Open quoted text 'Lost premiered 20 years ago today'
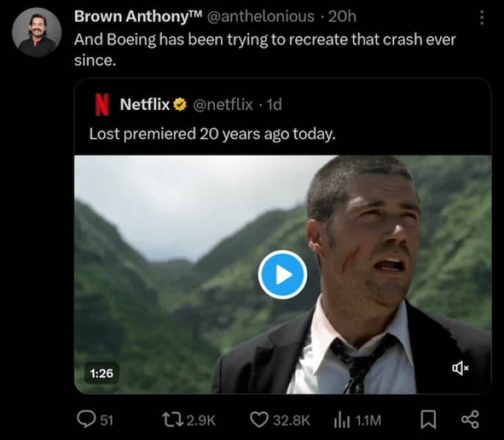 click(211, 134)
